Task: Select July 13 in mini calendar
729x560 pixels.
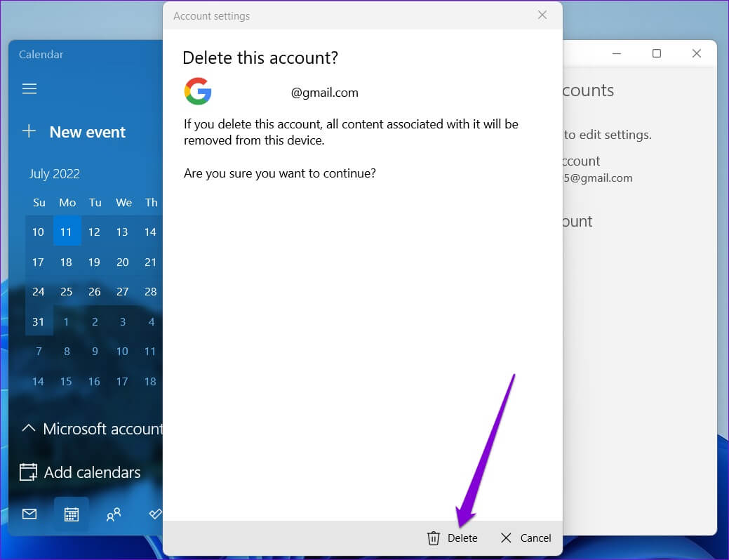Action: tap(122, 232)
